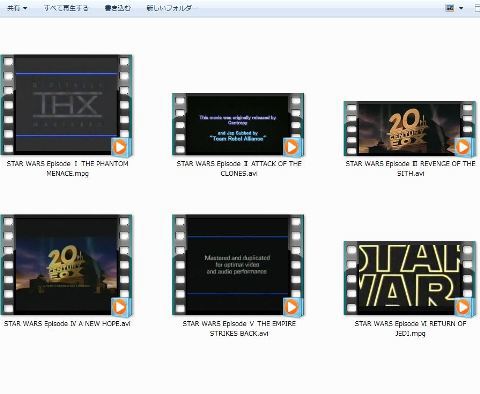Click the view mode icon in toolbar
The width and height of the screenshot is (480, 394).
coord(450,8)
